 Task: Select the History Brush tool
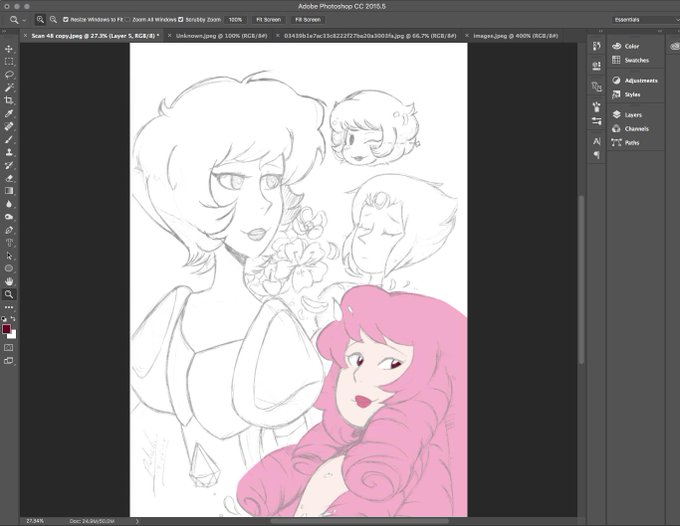[x=9, y=165]
